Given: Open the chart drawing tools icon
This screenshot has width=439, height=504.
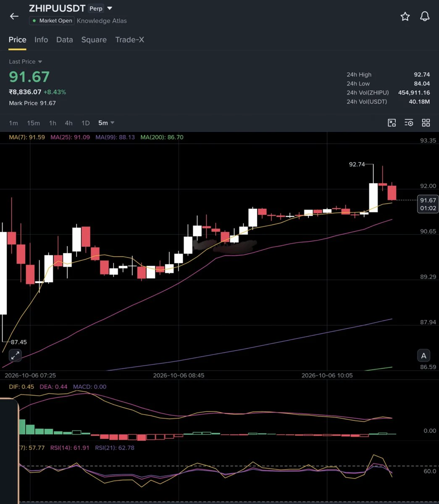Looking at the screenshot, I should [392, 123].
